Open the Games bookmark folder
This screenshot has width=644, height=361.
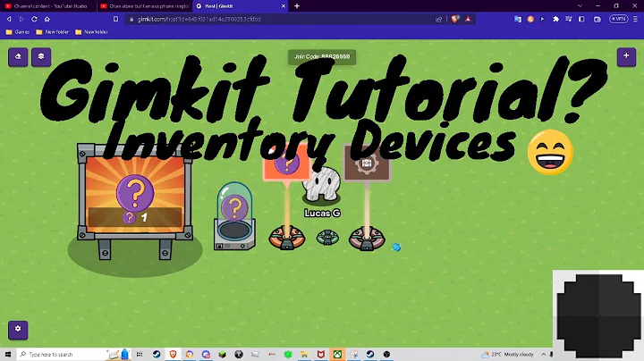[18, 32]
